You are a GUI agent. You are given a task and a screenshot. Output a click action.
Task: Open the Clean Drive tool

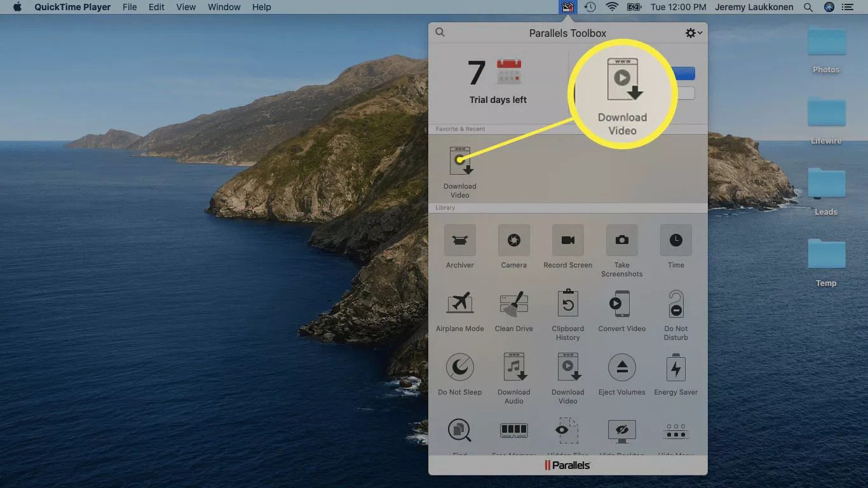(x=513, y=304)
